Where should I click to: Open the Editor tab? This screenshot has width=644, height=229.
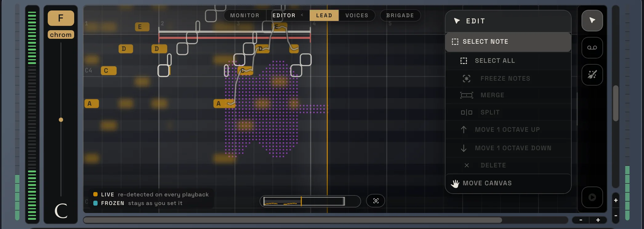tap(284, 15)
